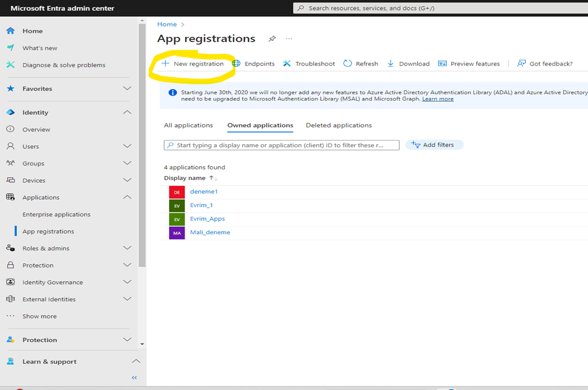Screen dimensions: 588x390
Task: Expand the External Identities chevron
Action: click(x=127, y=299)
